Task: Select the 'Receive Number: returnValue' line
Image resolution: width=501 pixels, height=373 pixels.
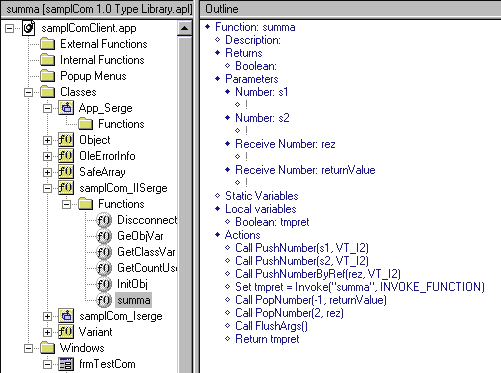Action: click(x=305, y=170)
